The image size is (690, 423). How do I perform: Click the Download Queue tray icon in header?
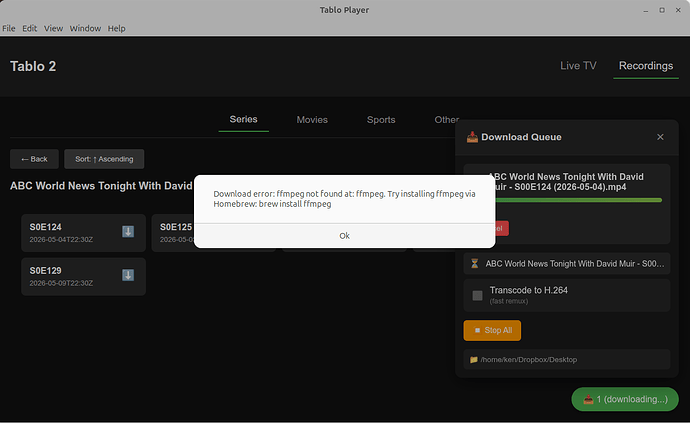(x=472, y=137)
